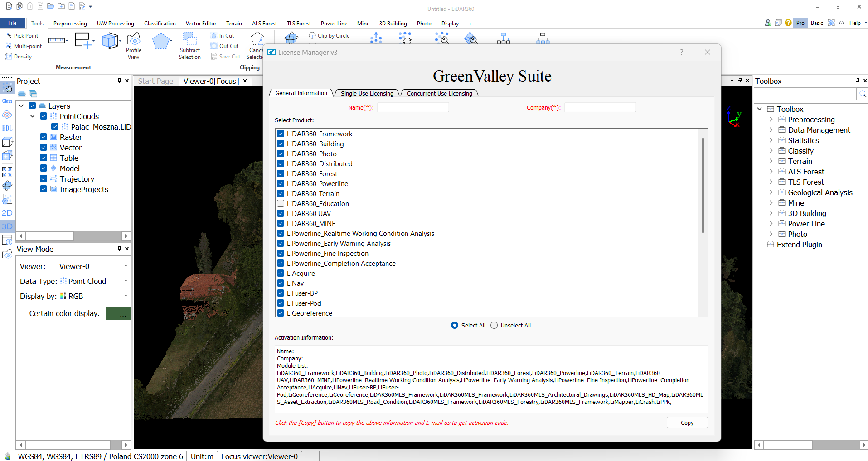Switch to the Classification ribbon tab
This screenshot has height=461, width=868.
click(x=160, y=23)
